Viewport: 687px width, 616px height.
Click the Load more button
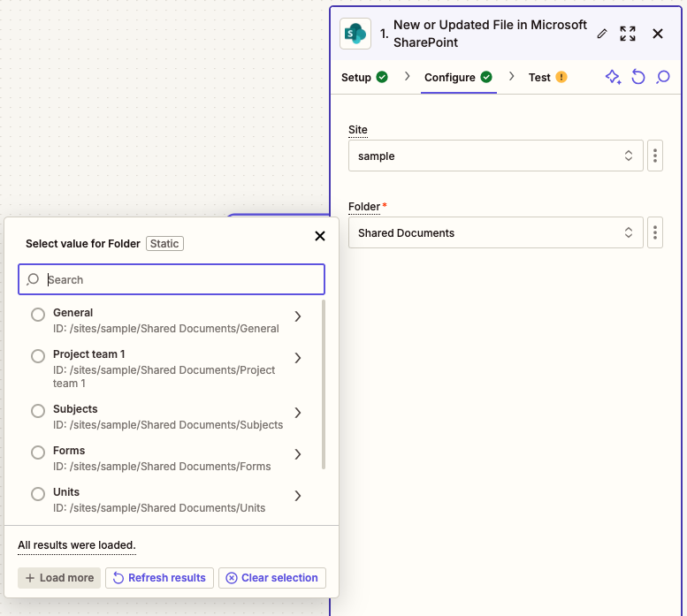click(x=59, y=578)
